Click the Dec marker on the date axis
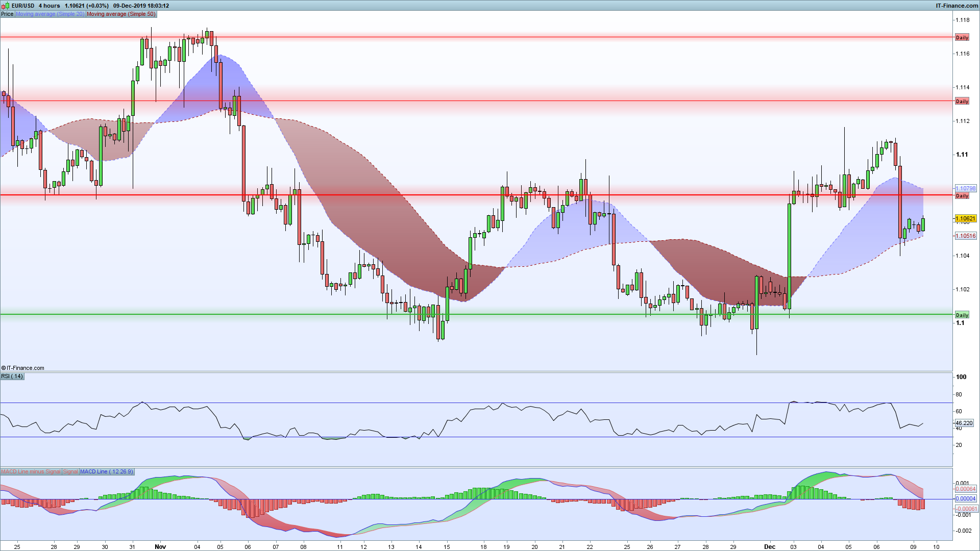This screenshot has height=551, width=980. point(769,546)
